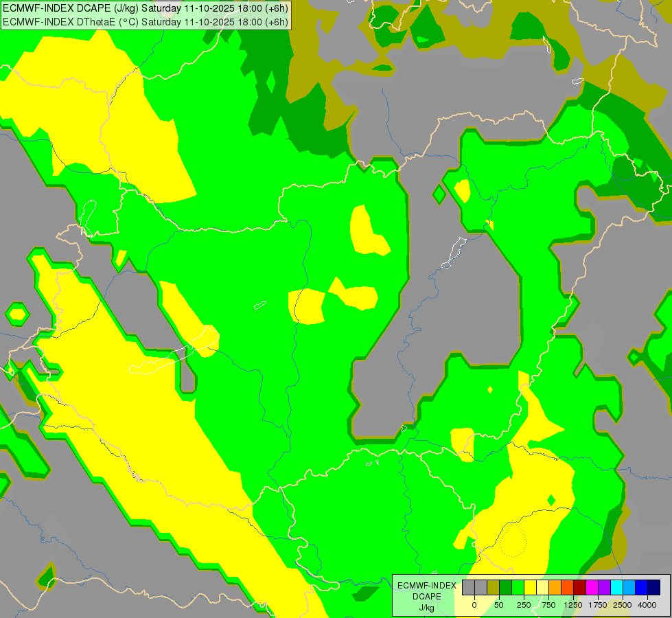The height and width of the screenshot is (618, 672).
Task: Pick the navy legend swatch
Action: click(654, 588)
